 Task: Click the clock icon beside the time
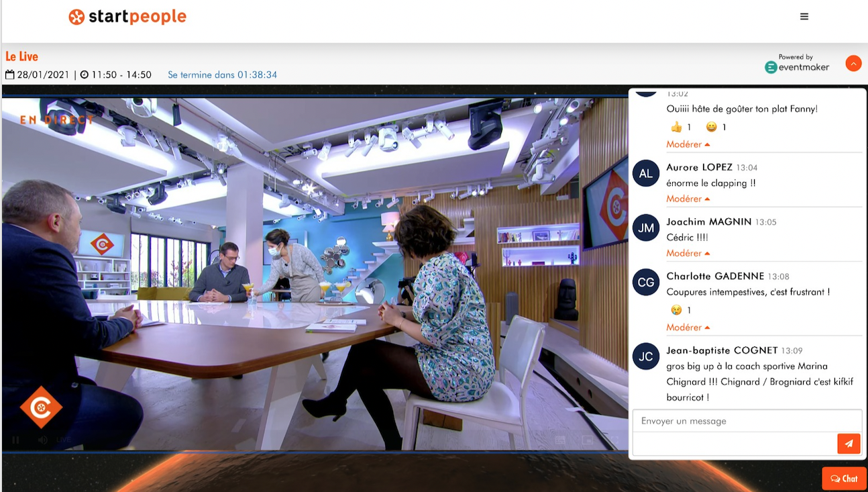click(84, 75)
